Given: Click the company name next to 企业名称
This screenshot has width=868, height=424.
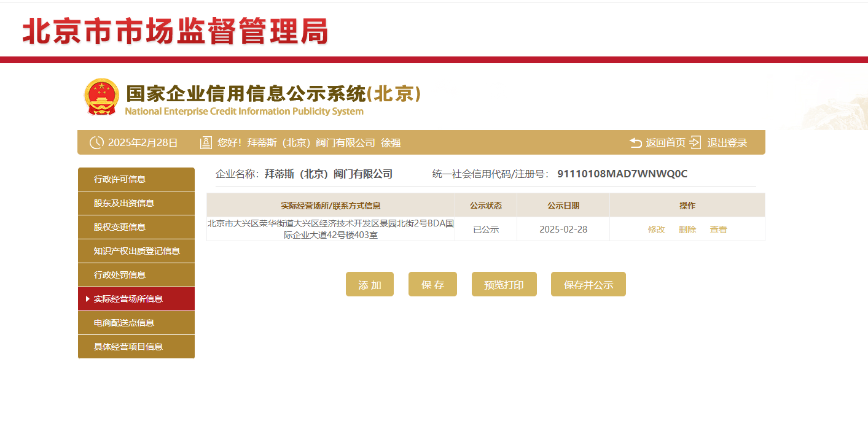Looking at the screenshot, I should tap(329, 174).
